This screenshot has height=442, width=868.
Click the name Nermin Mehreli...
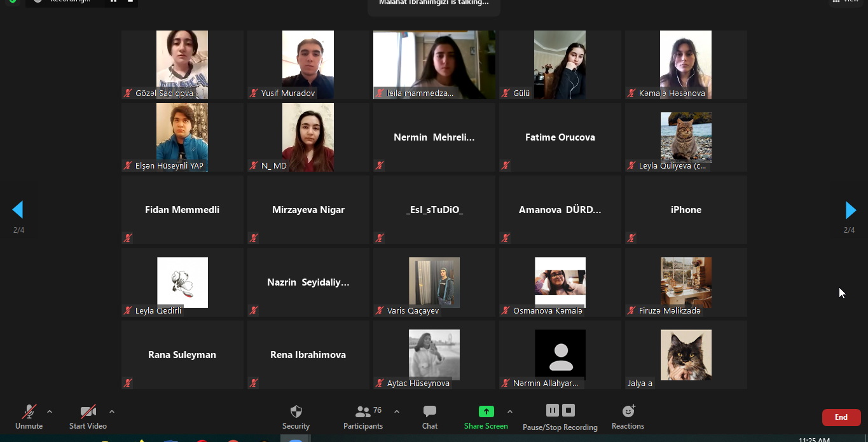click(x=434, y=137)
